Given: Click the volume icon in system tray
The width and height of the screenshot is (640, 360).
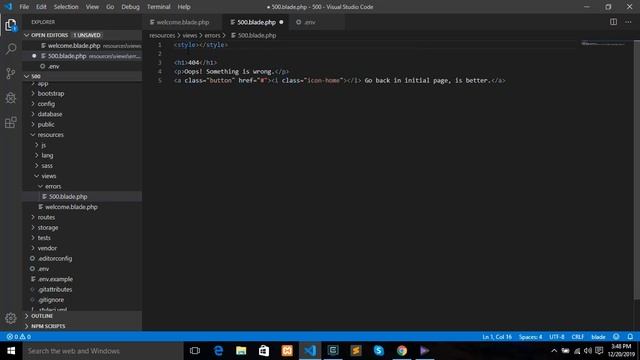Looking at the screenshot, I should point(588,351).
